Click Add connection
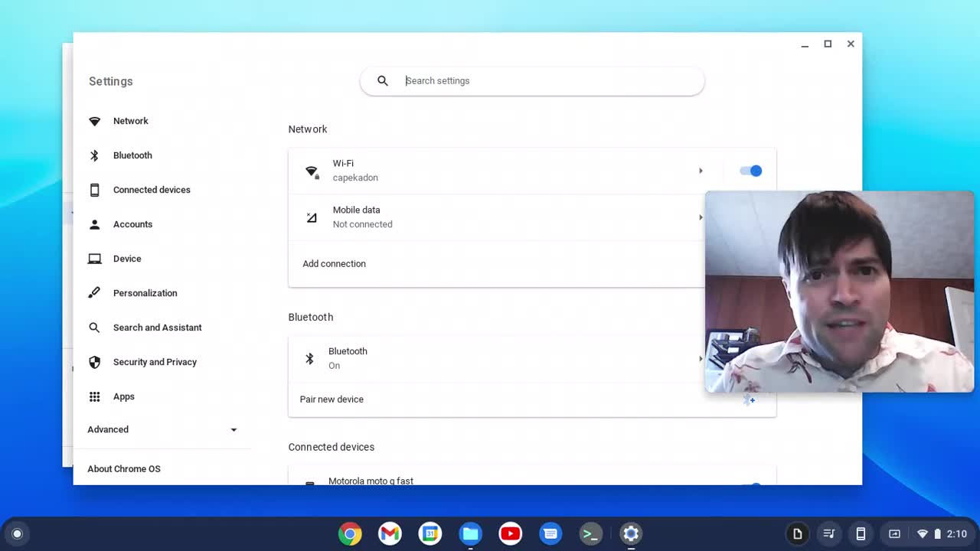This screenshot has width=980, height=551. (x=334, y=264)
